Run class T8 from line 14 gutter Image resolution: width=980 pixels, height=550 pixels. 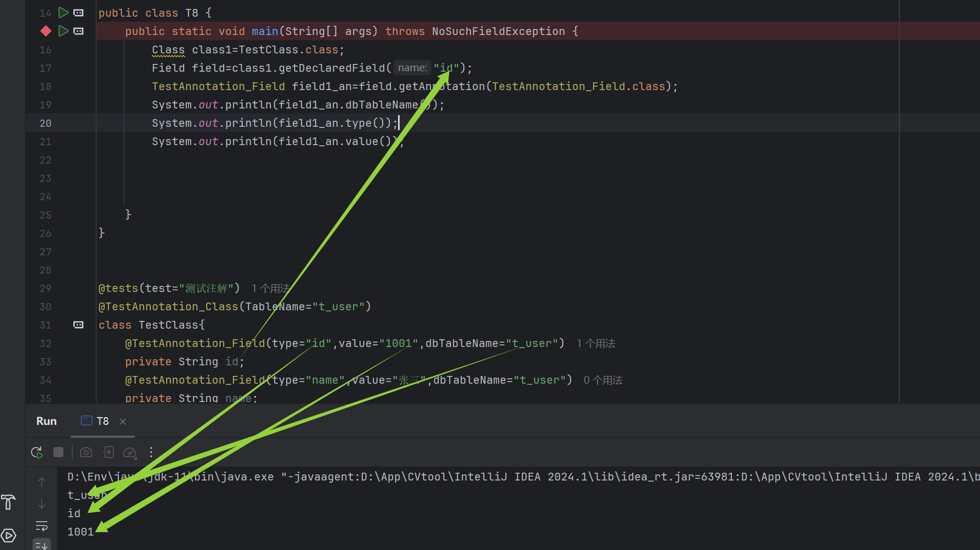click(x=63, y=12)
